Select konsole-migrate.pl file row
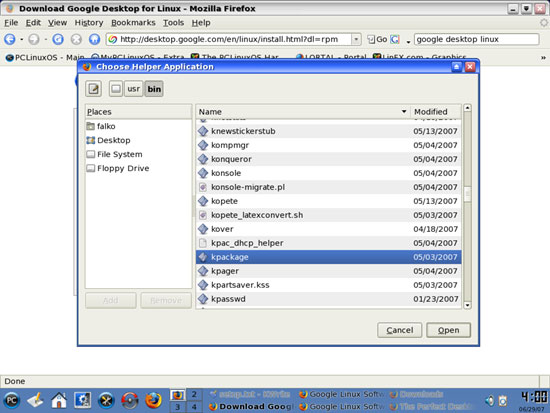 click(329, 187)
